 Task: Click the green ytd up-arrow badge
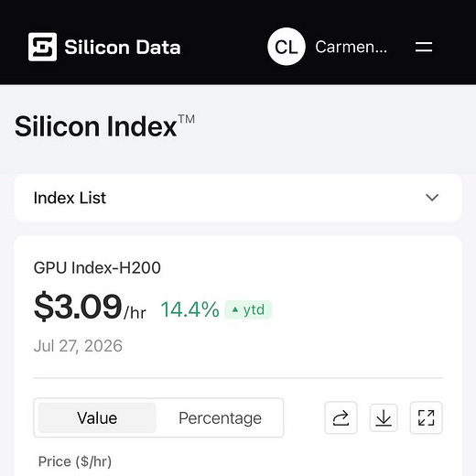click(248, 309)
